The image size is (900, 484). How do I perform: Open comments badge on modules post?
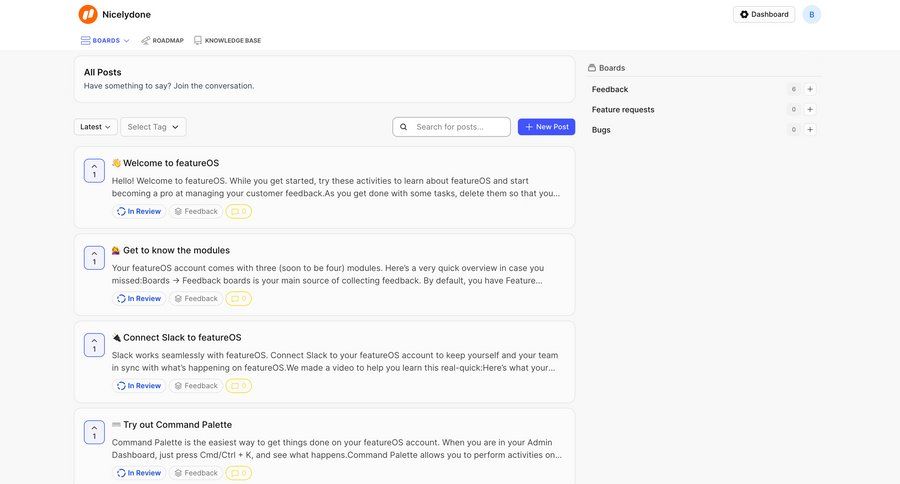pos(239,299)
